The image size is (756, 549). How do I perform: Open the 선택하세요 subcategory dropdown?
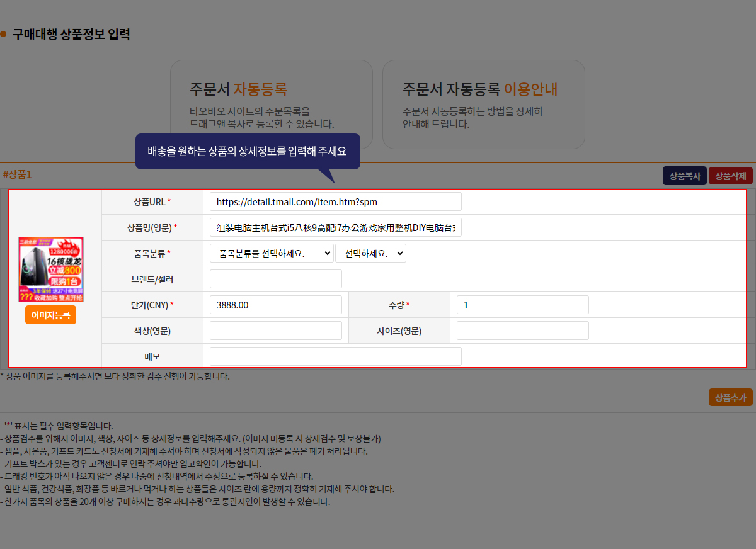370,253
